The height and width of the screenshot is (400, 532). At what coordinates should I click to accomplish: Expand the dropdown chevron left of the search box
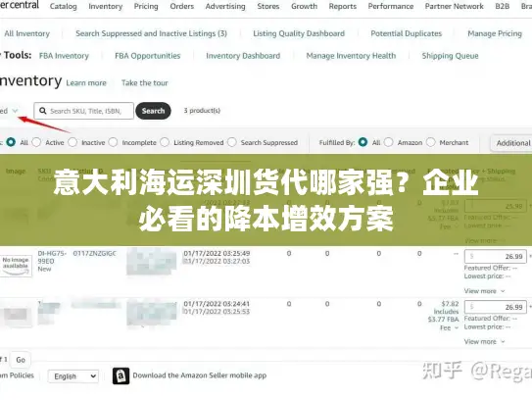(x=15, y=111)
